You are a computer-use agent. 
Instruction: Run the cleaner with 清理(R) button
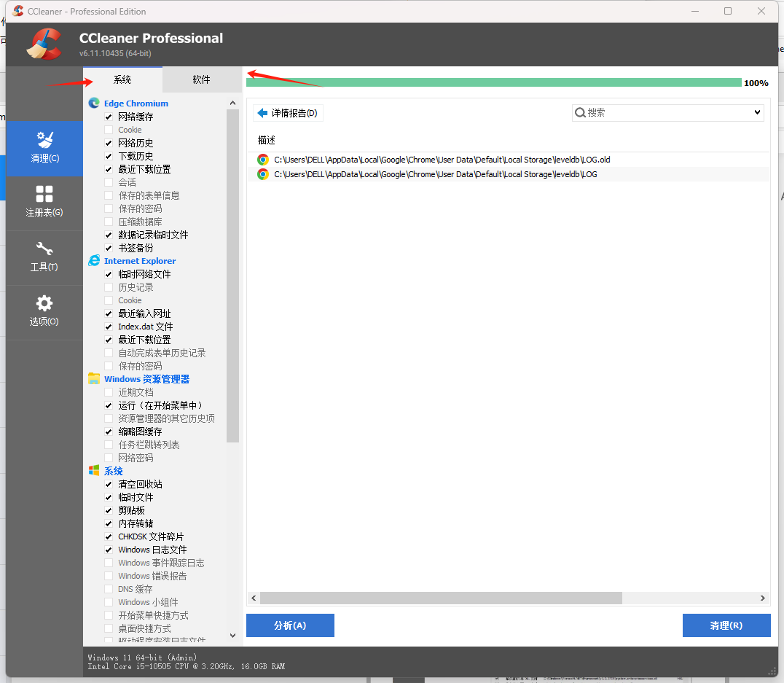point(726,625)
